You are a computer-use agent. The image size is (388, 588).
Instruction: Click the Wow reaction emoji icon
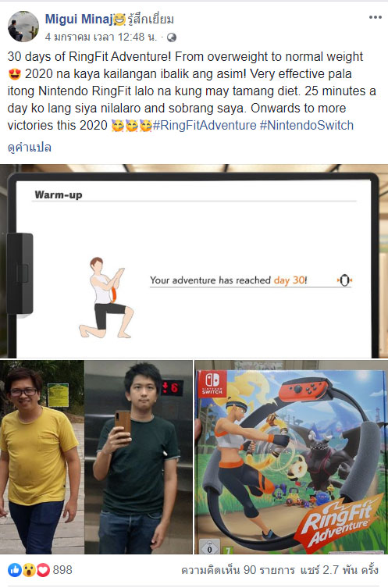(29, 570)
